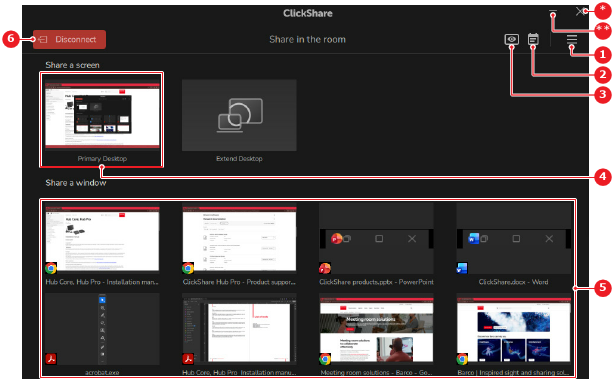The height and width of the screenshot is (379, 614).
Task: Close the ClickShare window
Action: coord(581,11)
